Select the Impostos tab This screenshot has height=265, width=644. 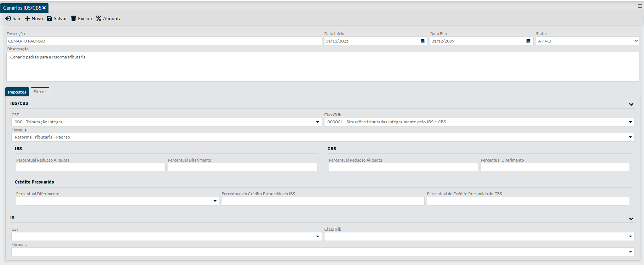point(17,92)
